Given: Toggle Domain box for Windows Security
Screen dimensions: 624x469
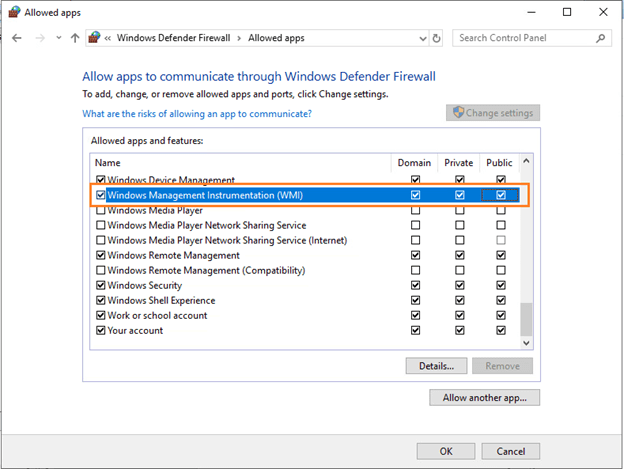Looking at the screenshot, I should pos(415,285).
